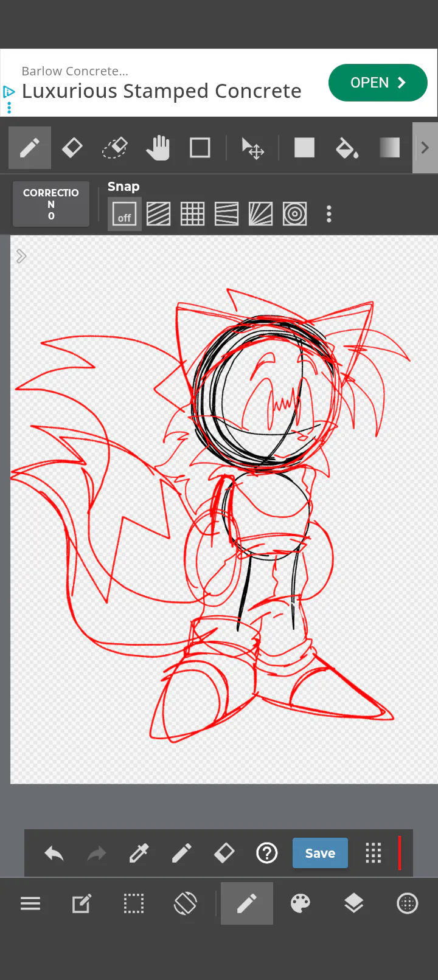Tap OPEN on the Barlow Concrete ad
The image size is (438, 980).
tap(378, 83)
